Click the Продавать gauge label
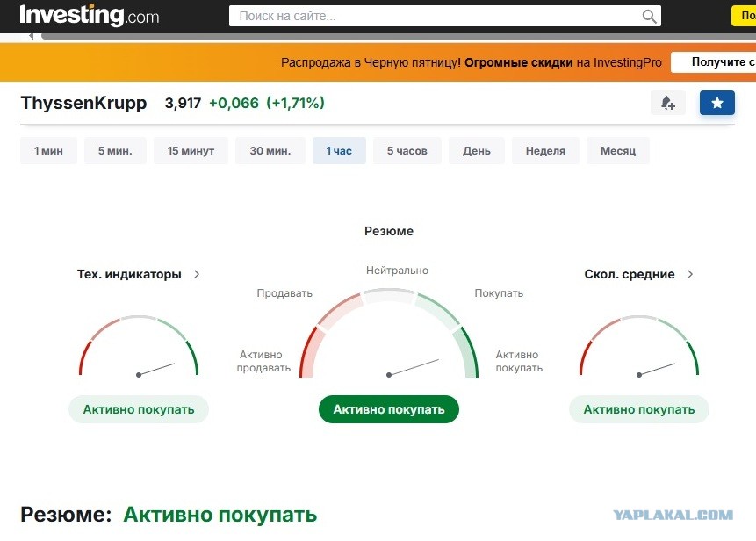 point(284,293)
